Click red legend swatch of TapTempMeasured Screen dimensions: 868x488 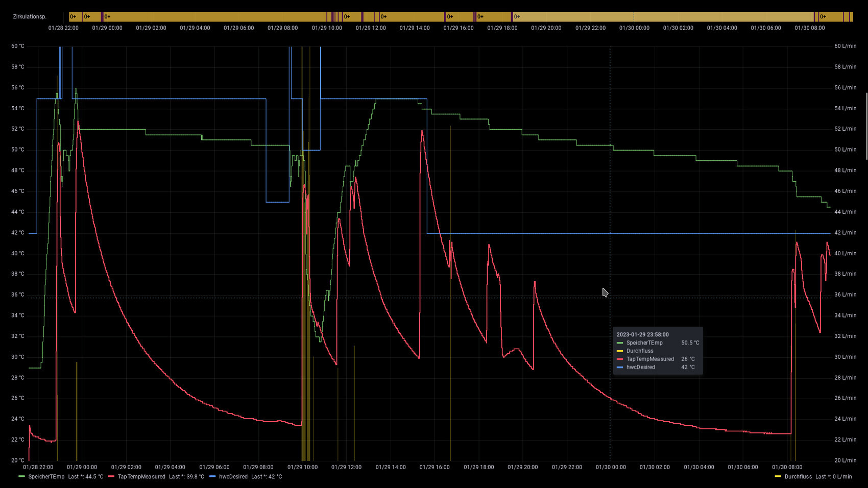click(111, 477)
